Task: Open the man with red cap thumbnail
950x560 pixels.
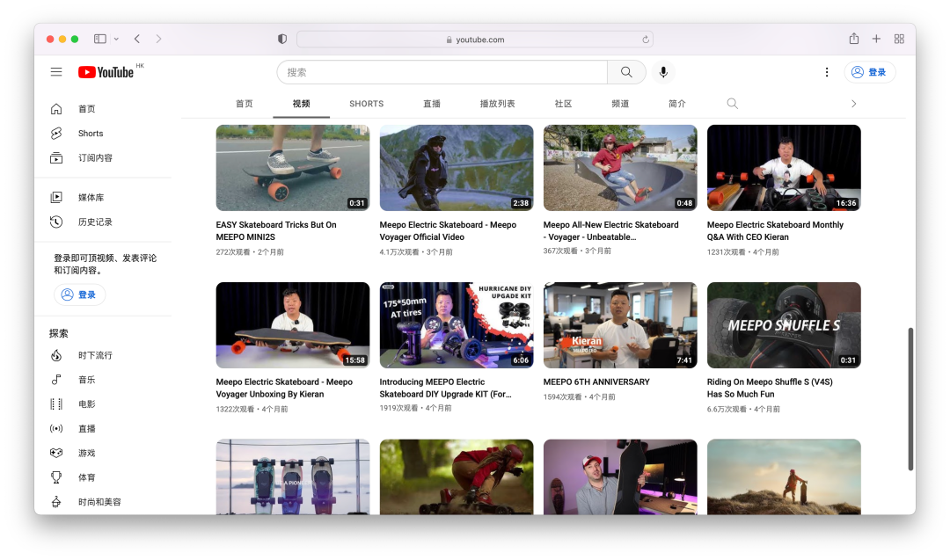Action: click(x=620, y=477)
